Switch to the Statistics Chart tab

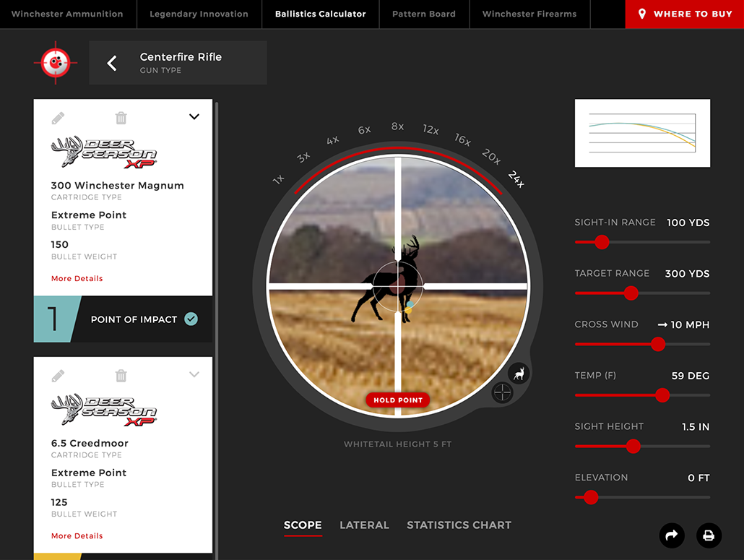click(x=459, y=525)
